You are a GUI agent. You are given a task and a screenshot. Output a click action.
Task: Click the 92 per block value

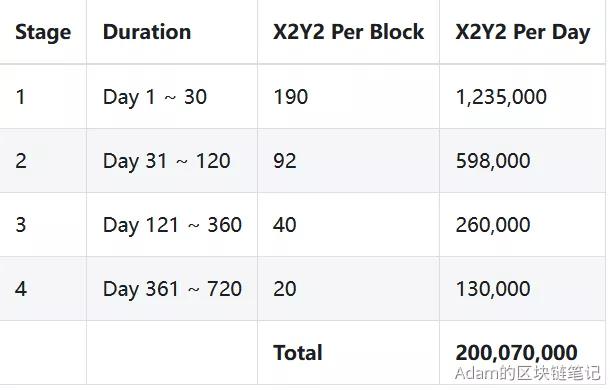pyautogui.click(x=284, y=161)
